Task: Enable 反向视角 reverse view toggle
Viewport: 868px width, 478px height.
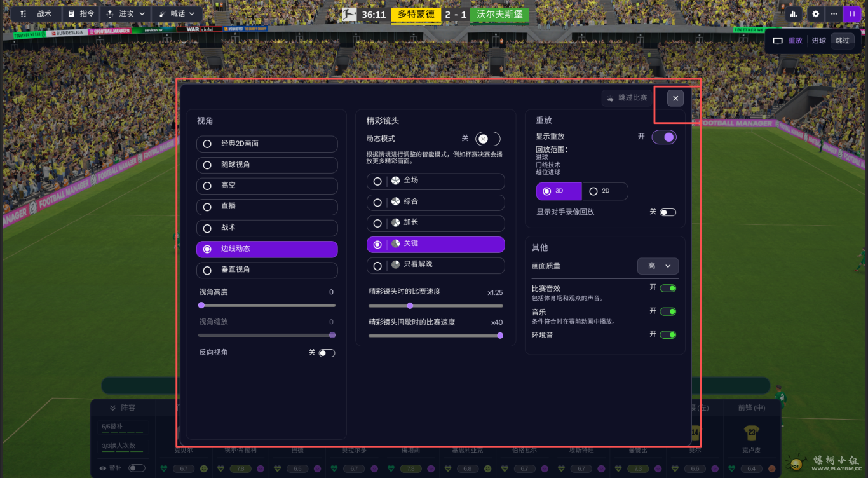Action: [x=327, y=353]
